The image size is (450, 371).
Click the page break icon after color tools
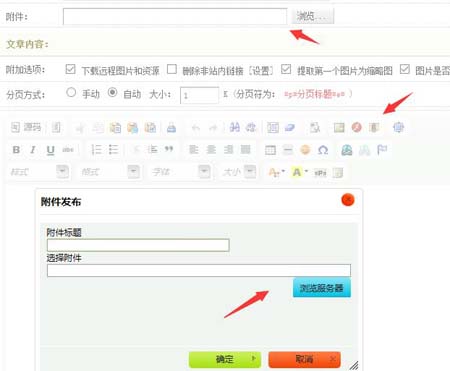[x=320, y=173]
